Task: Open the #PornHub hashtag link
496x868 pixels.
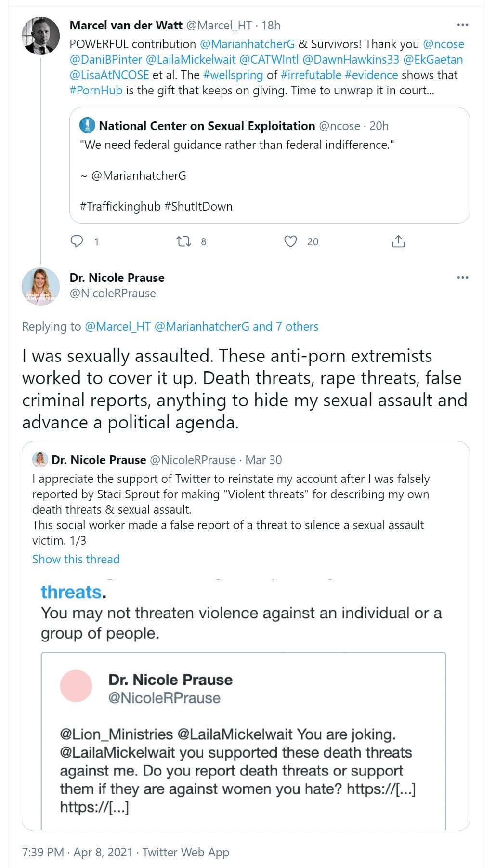Action: click(x=96, y=90)
